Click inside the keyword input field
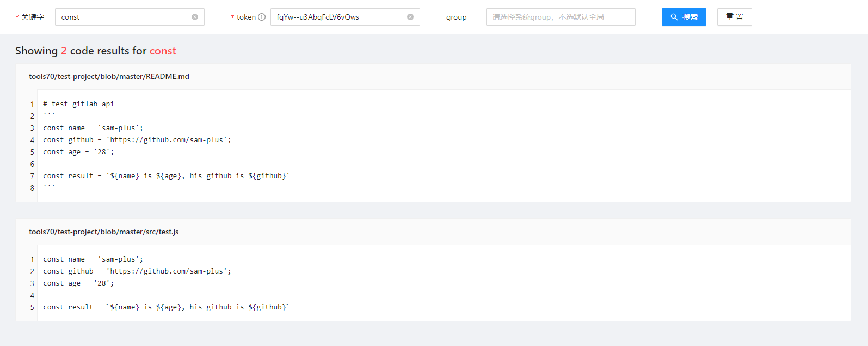 click(130, 17)
